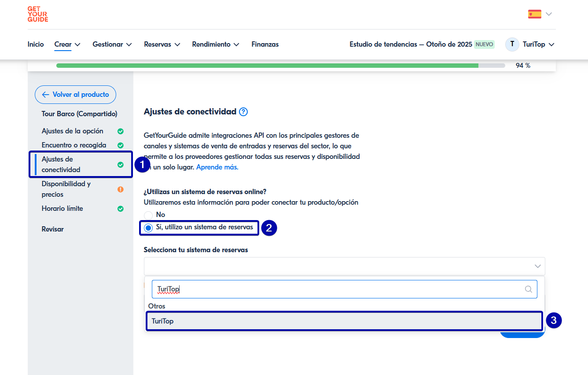
Task: Click orange warning icon beside Disponibilidad y precios
Action: [121, 189]
